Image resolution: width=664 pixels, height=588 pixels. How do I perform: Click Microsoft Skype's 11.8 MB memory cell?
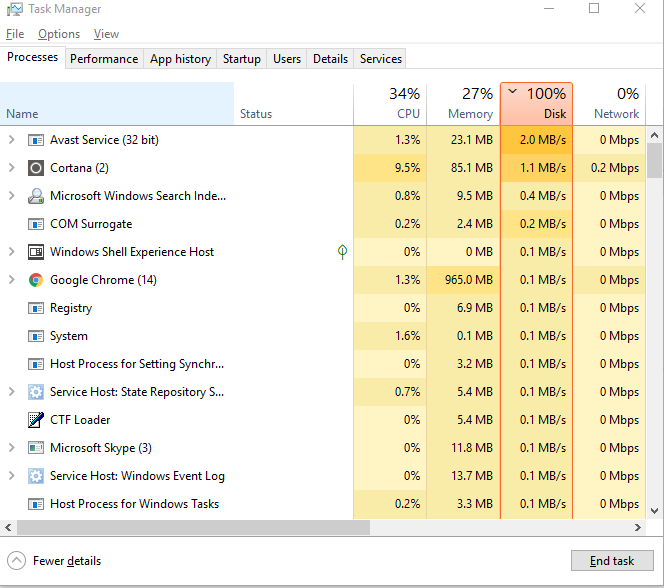point(463,448)
